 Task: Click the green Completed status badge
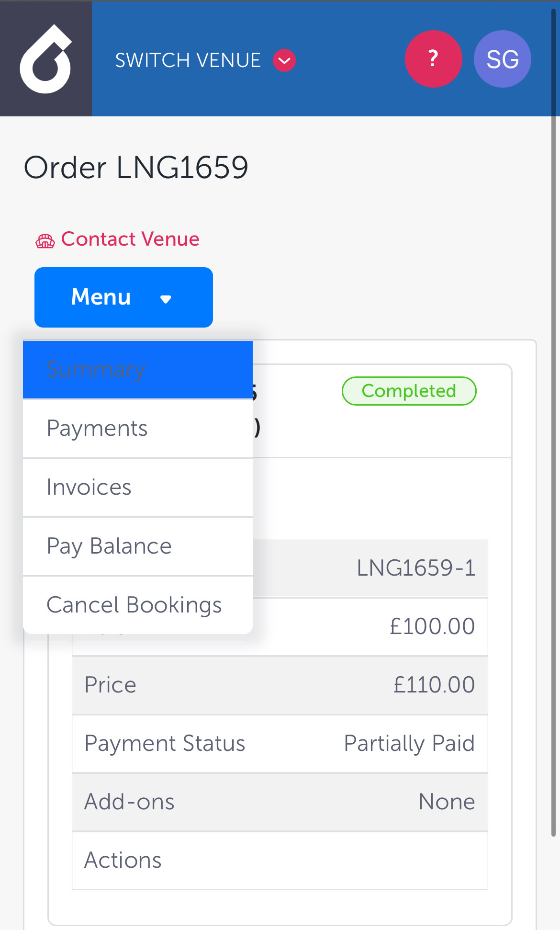click(x=409, y=391)
